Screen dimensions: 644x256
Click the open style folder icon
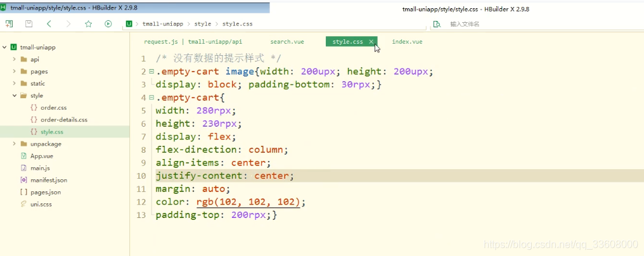tap(24, 95)
